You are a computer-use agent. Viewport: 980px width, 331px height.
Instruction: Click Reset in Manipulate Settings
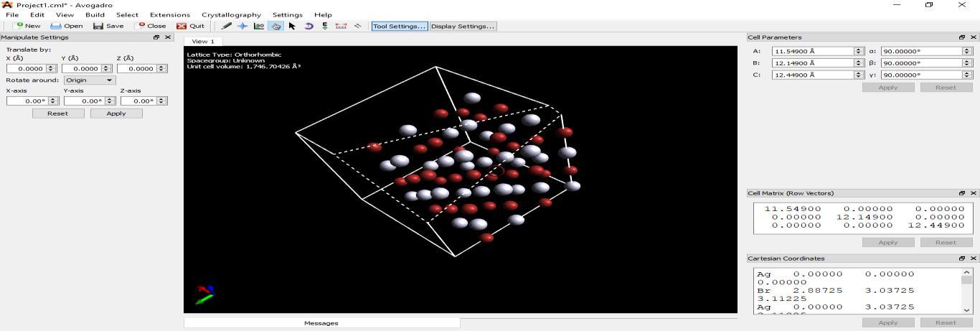57,113
